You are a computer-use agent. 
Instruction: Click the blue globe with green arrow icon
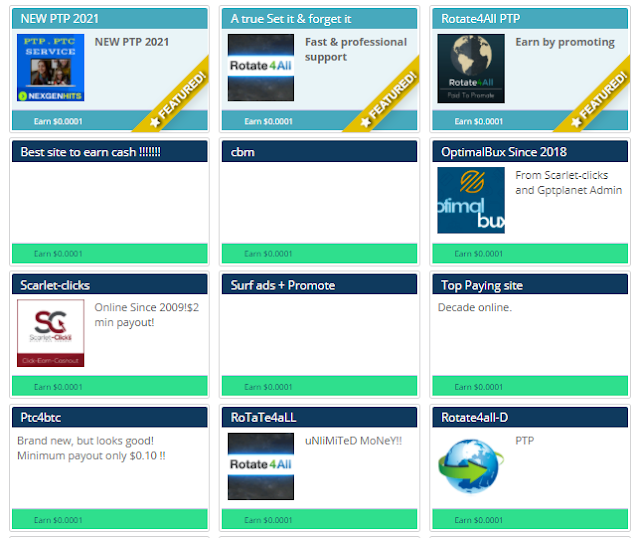pyautogui.click(x=471, y=466)
